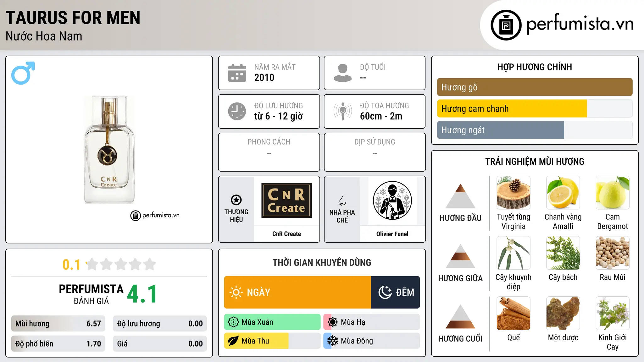Image resolution: width=644 pixels, height=362 pixels.
Task: Click the Độ phổ biến 1.70 score box
Action: (x=58, y=344)
